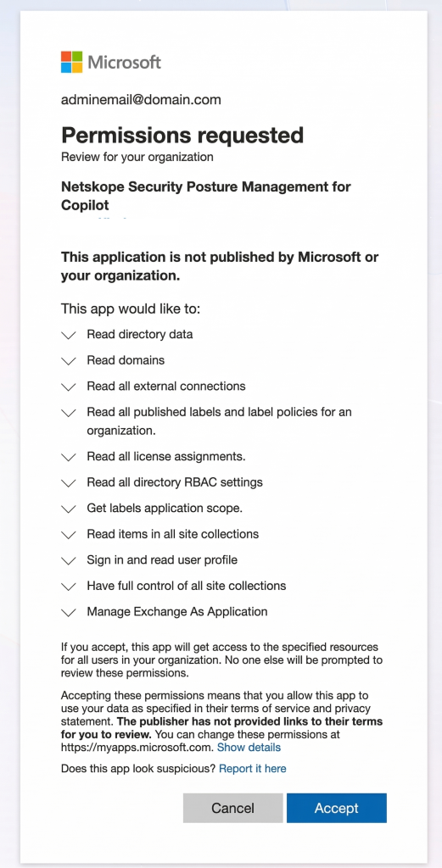
Task: Expand Read all directory RBAC settings chevron
Action: [x=68, y=482]
